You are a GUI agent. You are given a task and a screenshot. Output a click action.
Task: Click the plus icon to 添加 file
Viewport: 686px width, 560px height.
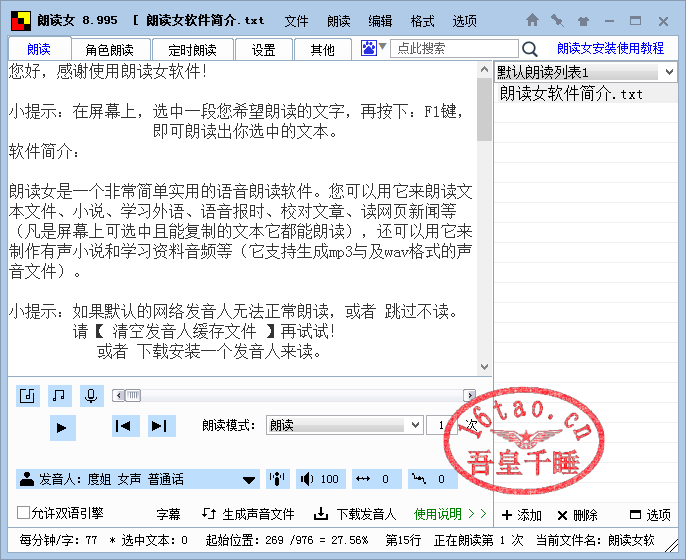click(x=507, y=515)
